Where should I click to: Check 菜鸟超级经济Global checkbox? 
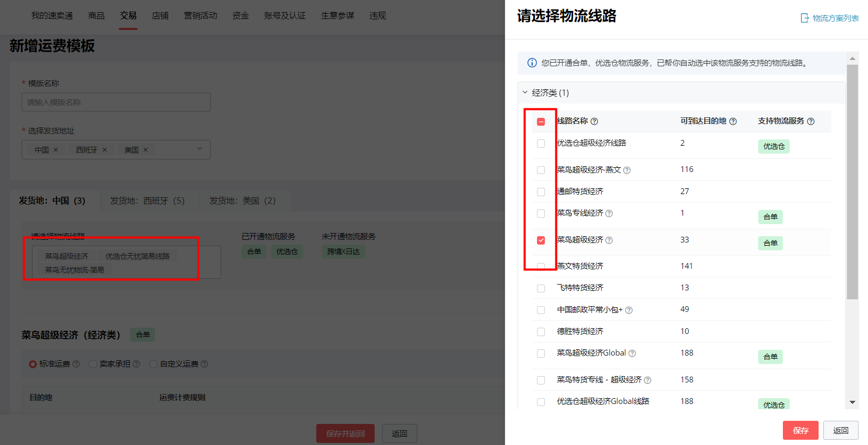[x=541, y=353]
